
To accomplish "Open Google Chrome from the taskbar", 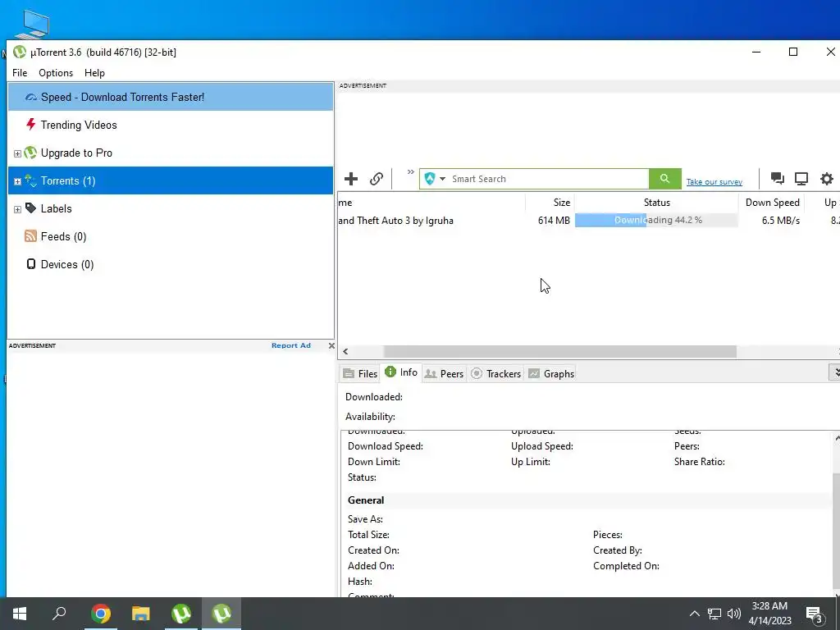I will pyautogui.click(x=100, y=614).
